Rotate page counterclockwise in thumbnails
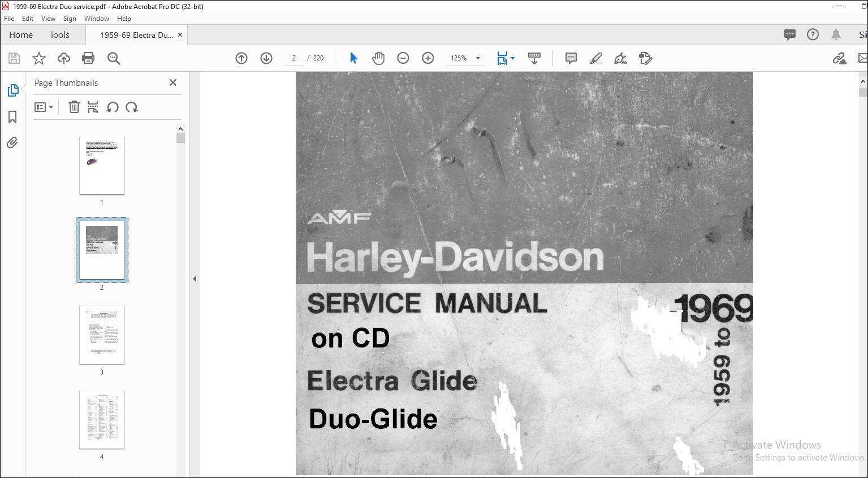Viewport: 868px width, 478px height. click(113, 107)
